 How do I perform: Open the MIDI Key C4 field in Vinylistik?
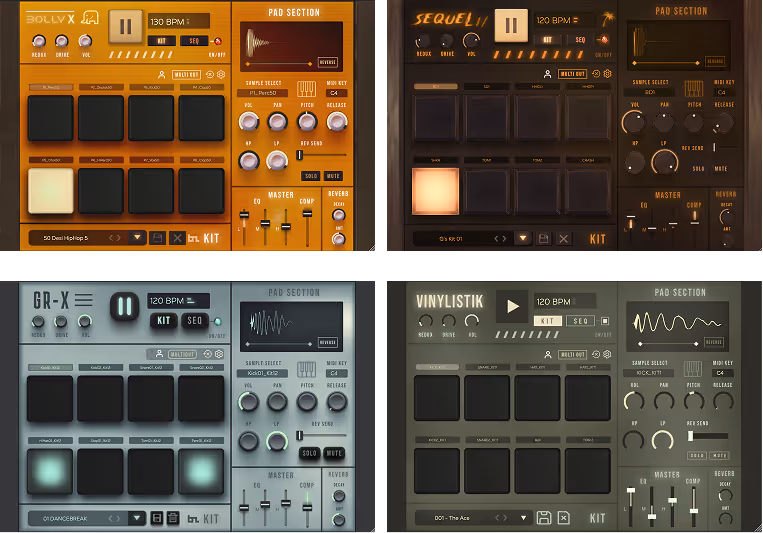point(722,373)
